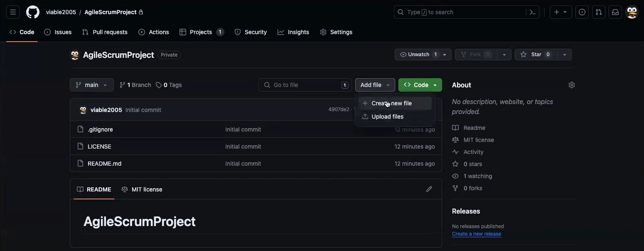Screen dimensions: 644x251
Task: Expand the main branch dropdown
Action: pyautogui.click(x=91, y=85)
